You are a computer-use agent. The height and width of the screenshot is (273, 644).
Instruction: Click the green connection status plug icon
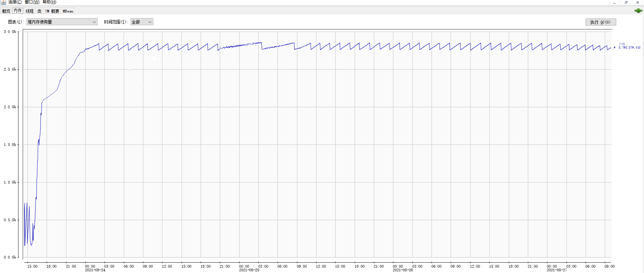pos(638,11)
